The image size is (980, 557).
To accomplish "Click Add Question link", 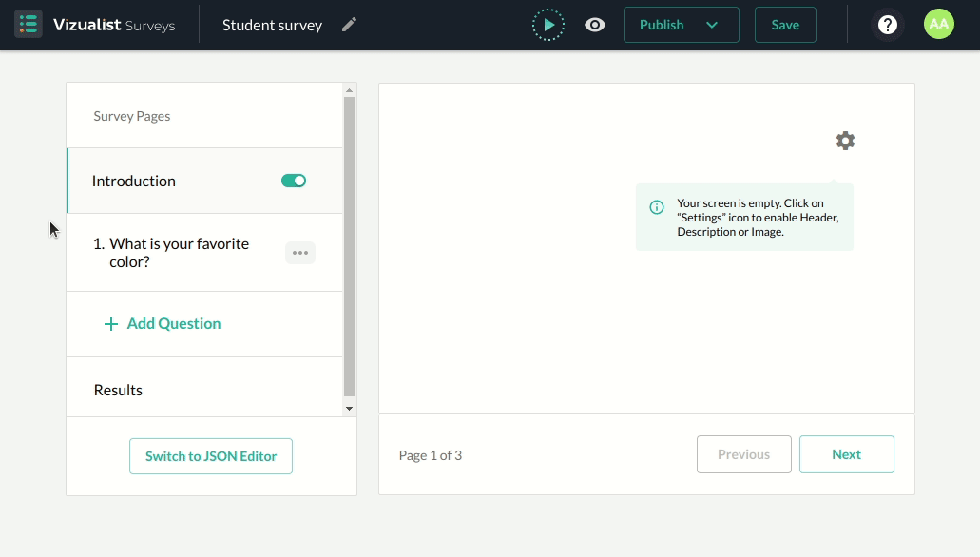I will coord(163,323).
